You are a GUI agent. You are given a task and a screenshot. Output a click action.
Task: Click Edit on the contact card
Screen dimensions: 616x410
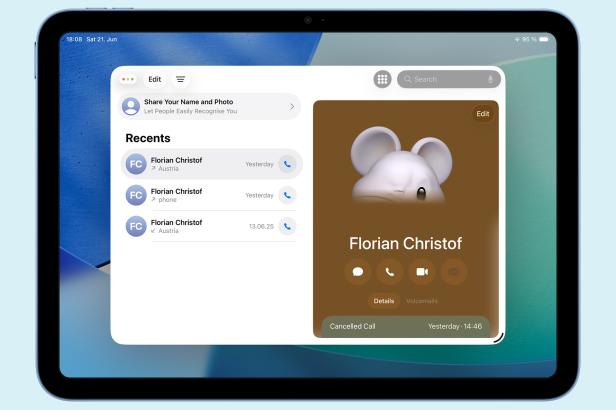coord(482,114)
